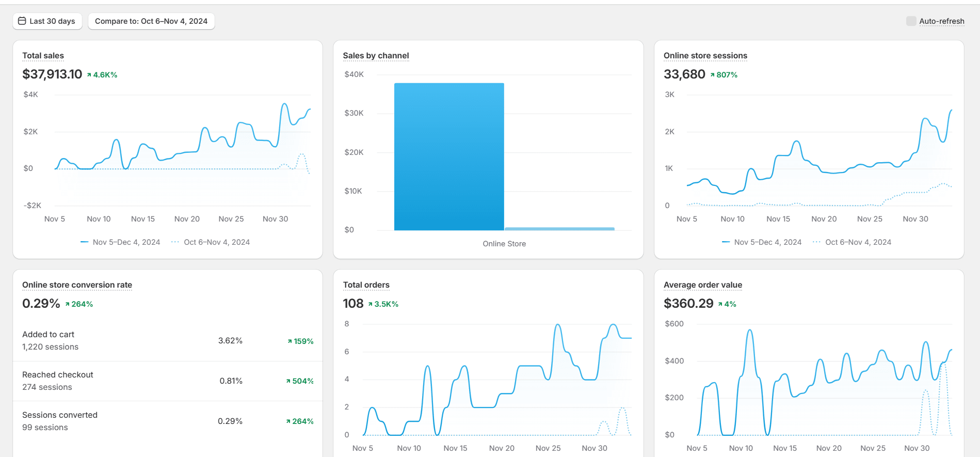Select the Added to cart row
The image size is (980, 457).
[x=168, y=341]
